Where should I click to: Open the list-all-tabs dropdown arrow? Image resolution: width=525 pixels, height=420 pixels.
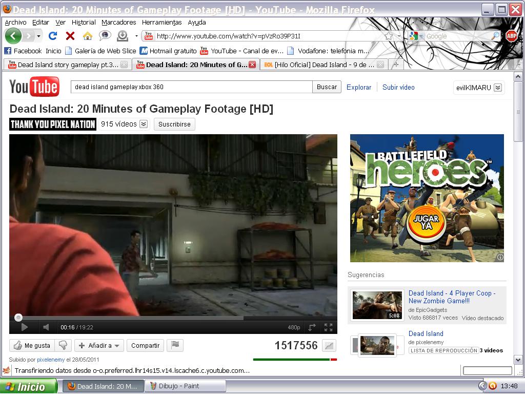[x=519, y=65]
